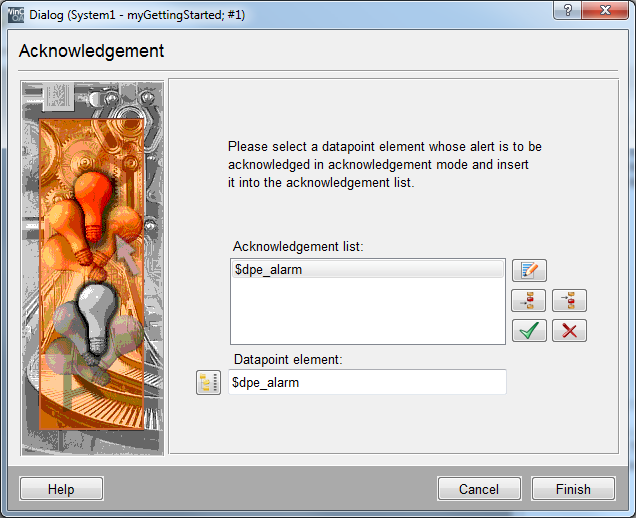636x518 pixels.
Task: Click the right insert-into-list icon
Action: point(569,300)
